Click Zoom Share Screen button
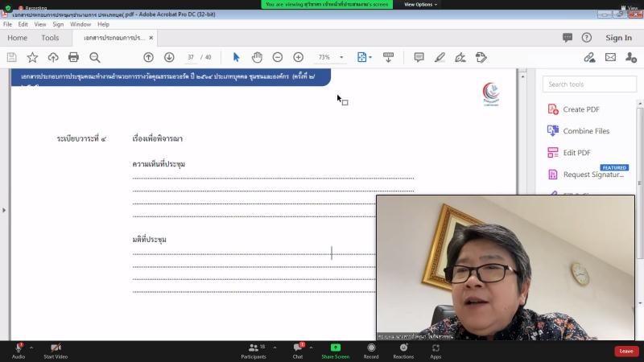 pyautogui.click(x=336, y=352)
